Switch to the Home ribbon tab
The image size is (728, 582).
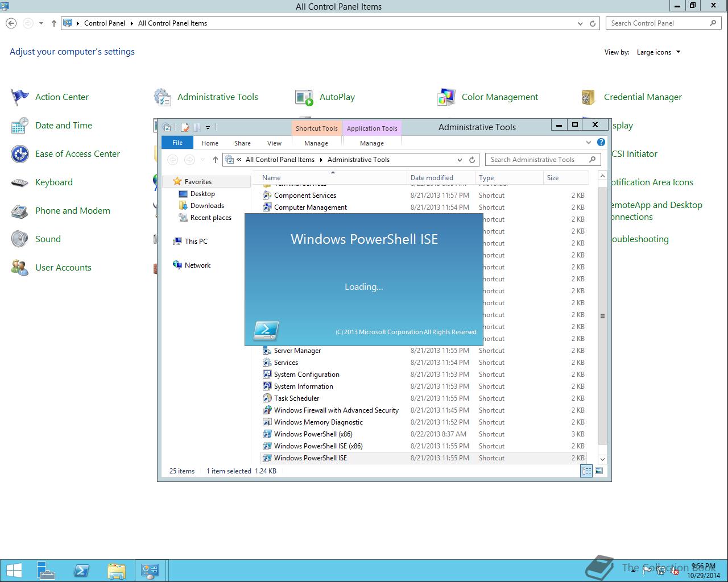[210, 143]
